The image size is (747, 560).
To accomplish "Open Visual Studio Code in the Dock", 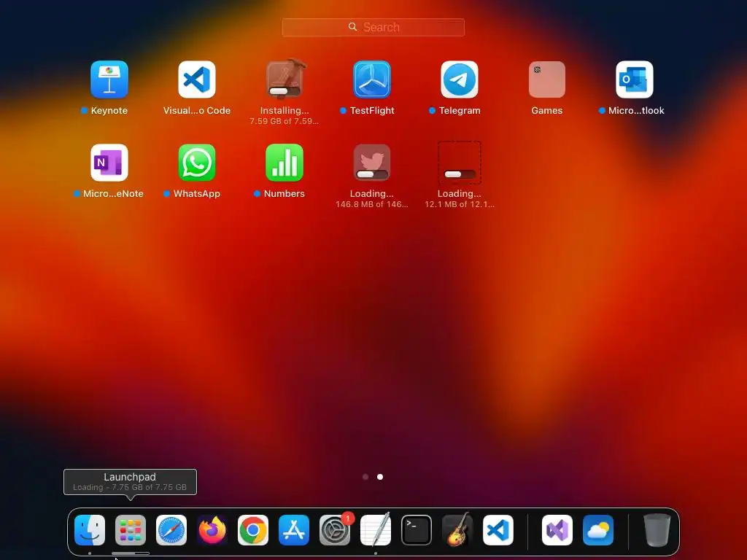I will pos(498,530).
